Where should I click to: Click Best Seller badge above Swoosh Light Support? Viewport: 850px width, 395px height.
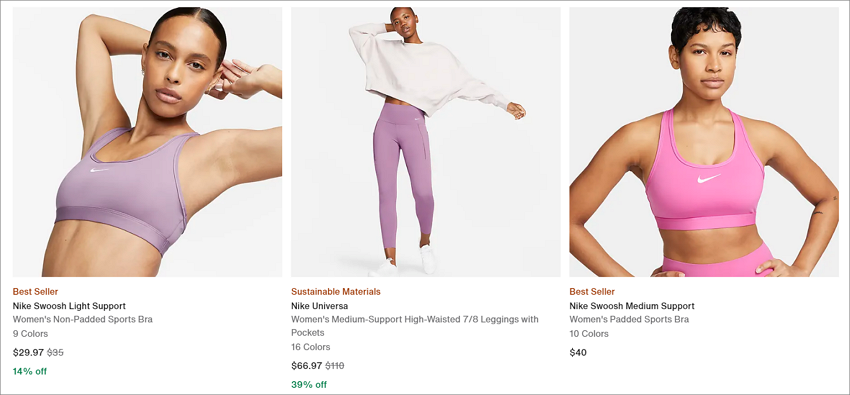coord(35,292)
